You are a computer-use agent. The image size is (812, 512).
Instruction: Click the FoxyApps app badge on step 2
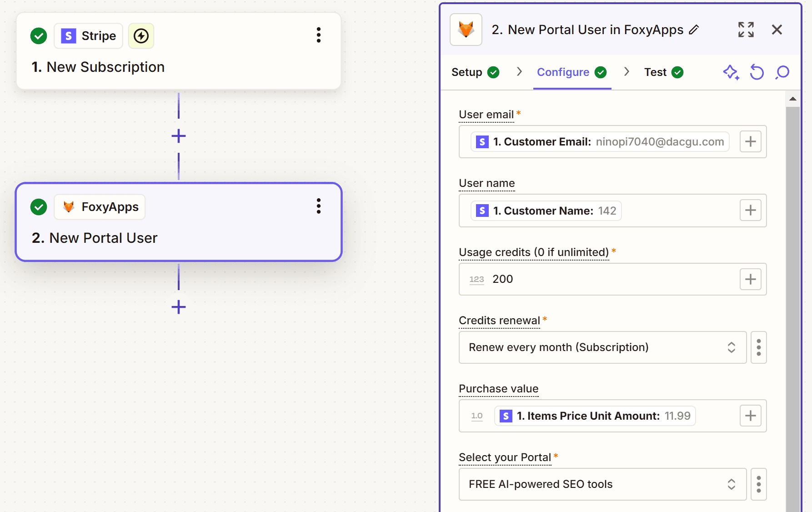[x=100, y=207]
